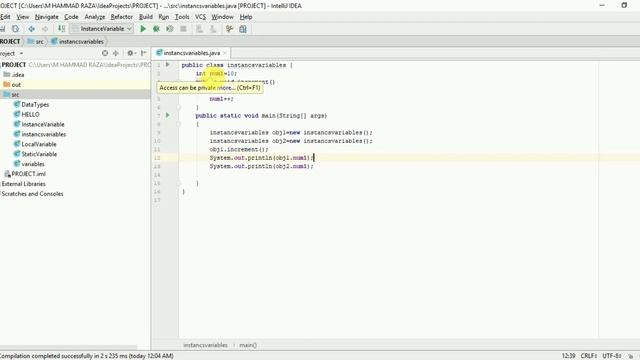
Task: Open the Code menu
Action: tap(71, 17)
